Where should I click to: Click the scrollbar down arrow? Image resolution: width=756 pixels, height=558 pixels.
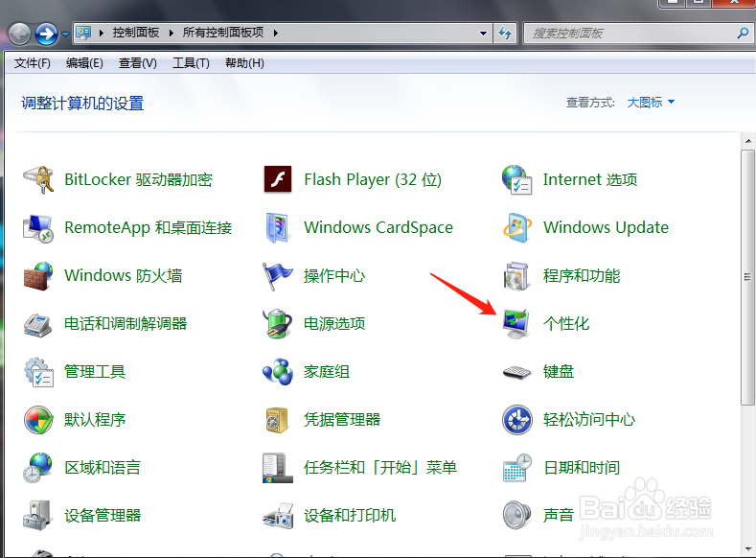point(748,548)
